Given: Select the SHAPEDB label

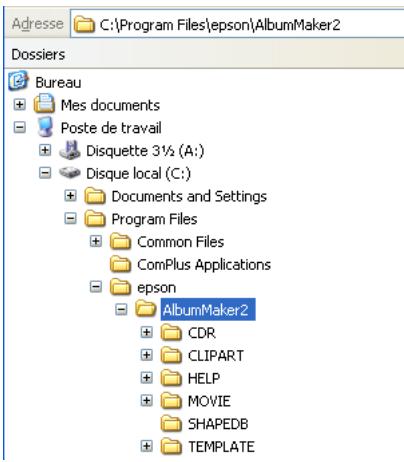Looking at the screenshot, I should tap(218, 424).
